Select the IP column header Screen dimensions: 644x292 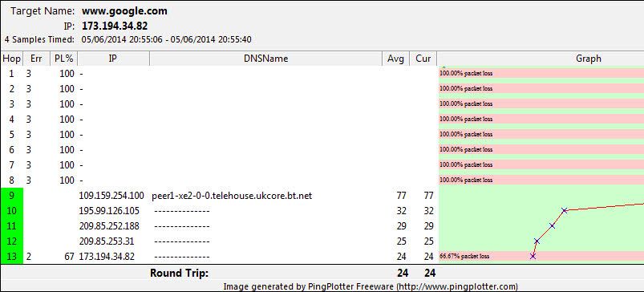[x=113, y=59]
